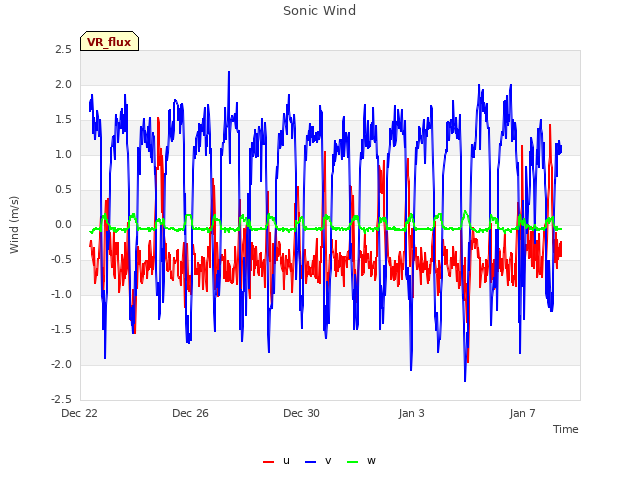640x480 pixels.
Task: Click the Dec 22 x-axis label
Action: pos(80,413)
